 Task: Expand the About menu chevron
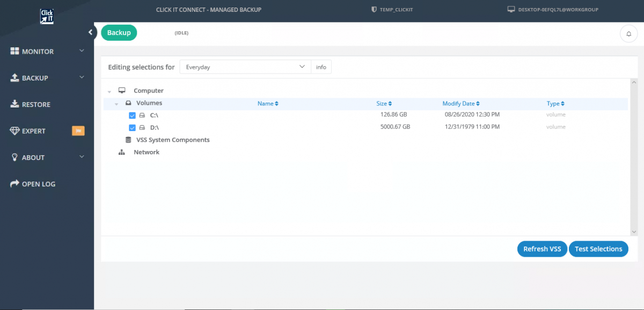(82, 157)
